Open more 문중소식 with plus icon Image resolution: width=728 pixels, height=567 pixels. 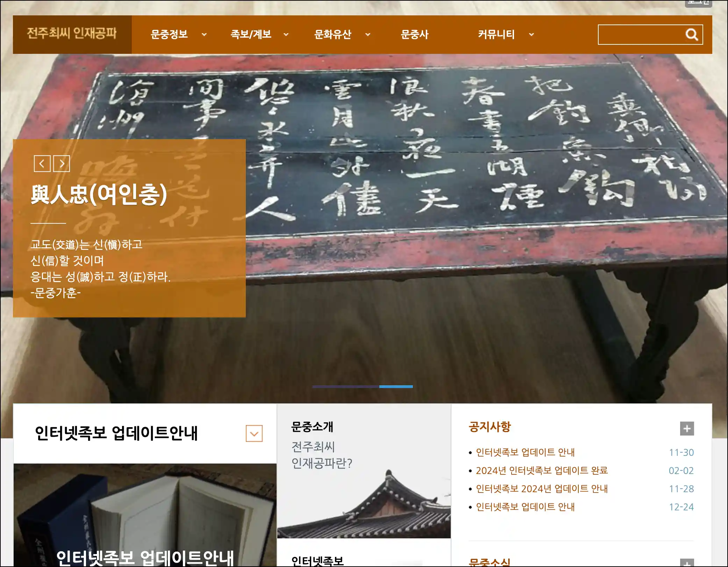coord(687,563)
